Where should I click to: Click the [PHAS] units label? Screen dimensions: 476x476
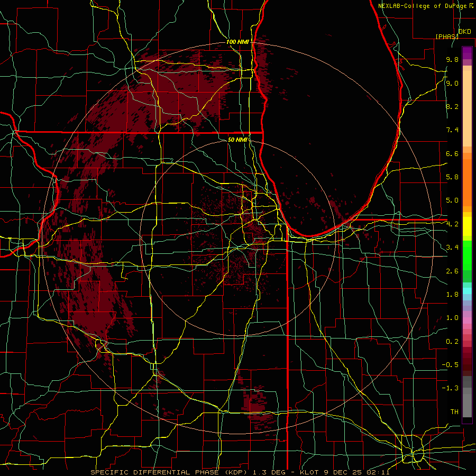[447, 36]
